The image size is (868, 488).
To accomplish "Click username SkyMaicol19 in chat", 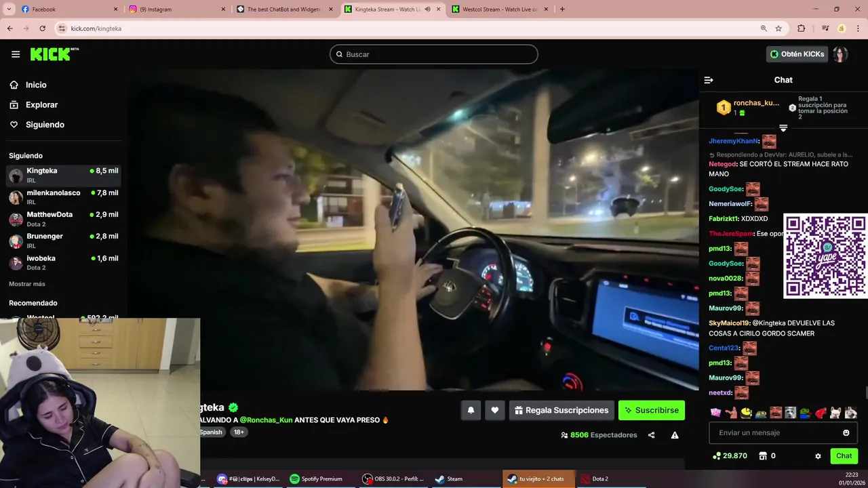I will [x=729, y=323].
